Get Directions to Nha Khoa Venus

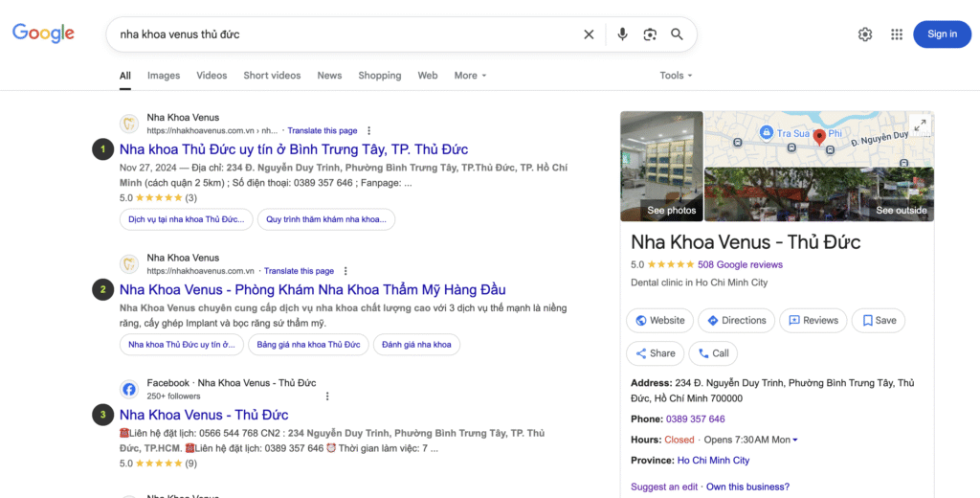coord(736,320)
